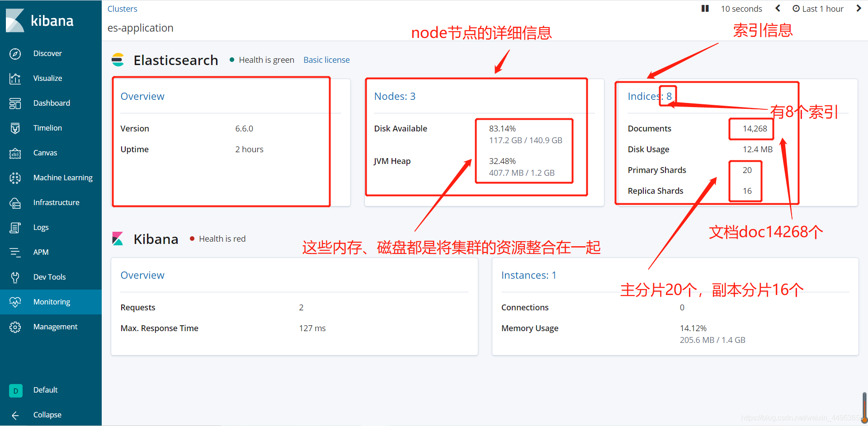Pause auto-refresh button

coord(705,9)
